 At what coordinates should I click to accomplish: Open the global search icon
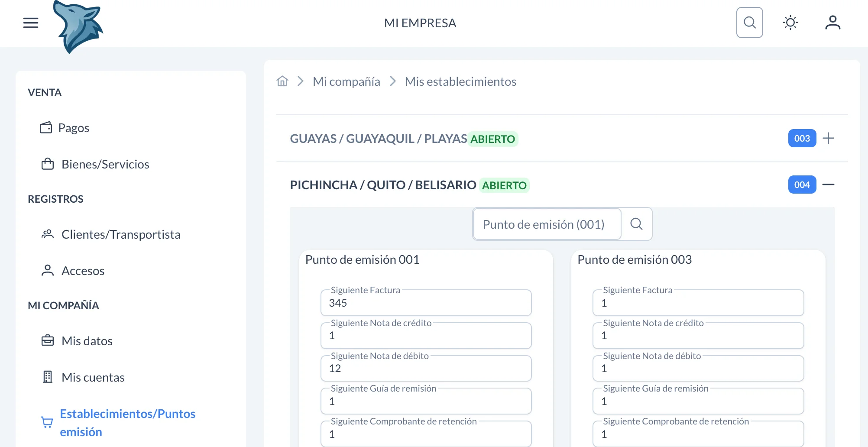pyautogui.click(x=749, y=22)
